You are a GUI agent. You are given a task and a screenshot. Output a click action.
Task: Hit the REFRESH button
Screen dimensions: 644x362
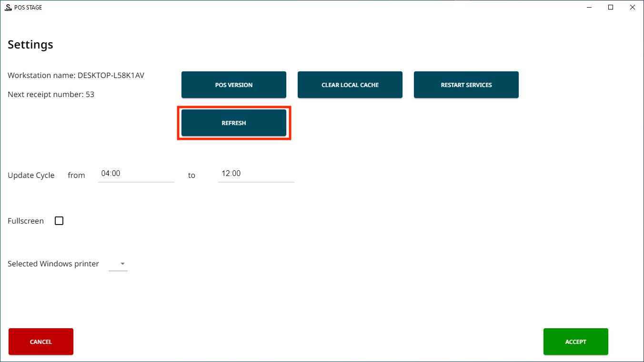coord(233,123)
